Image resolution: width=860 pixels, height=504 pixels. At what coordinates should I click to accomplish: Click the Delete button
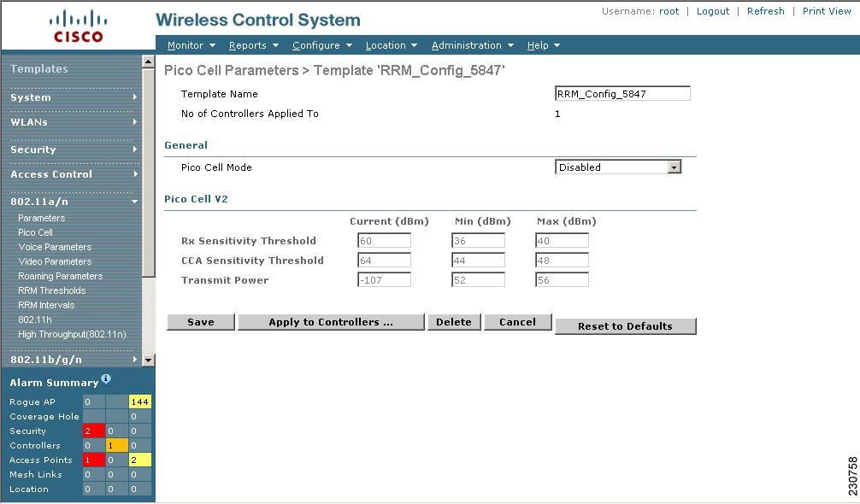click(454, 322)
